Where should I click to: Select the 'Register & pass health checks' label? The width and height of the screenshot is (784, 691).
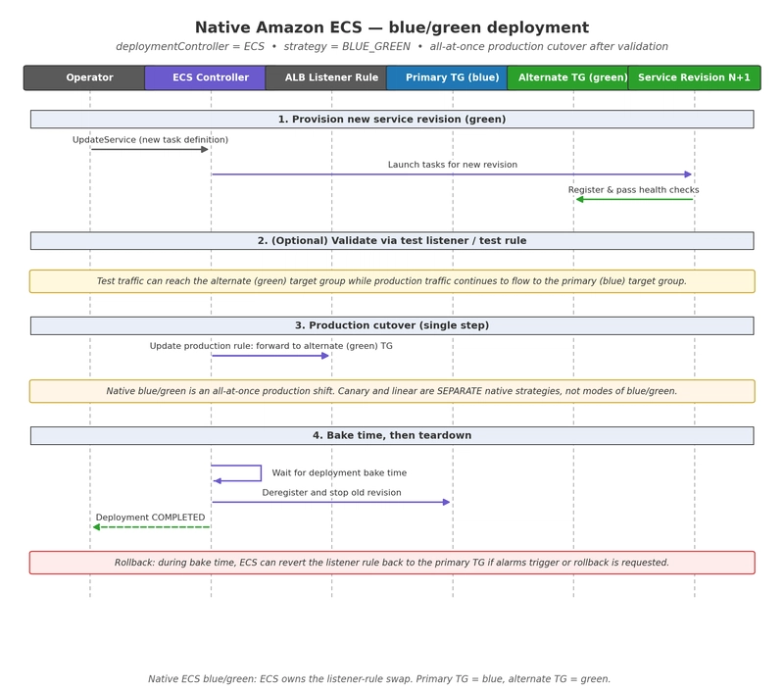coord(633,189)
